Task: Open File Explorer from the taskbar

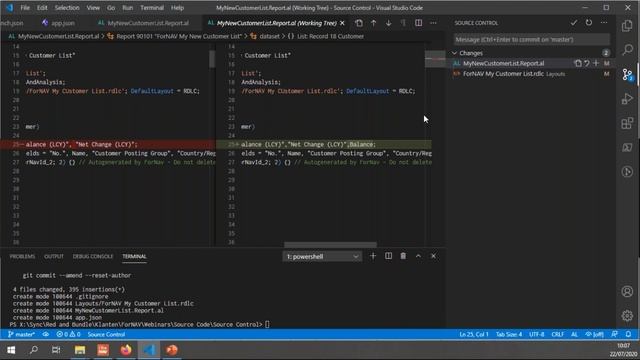Action: (80, 350)
